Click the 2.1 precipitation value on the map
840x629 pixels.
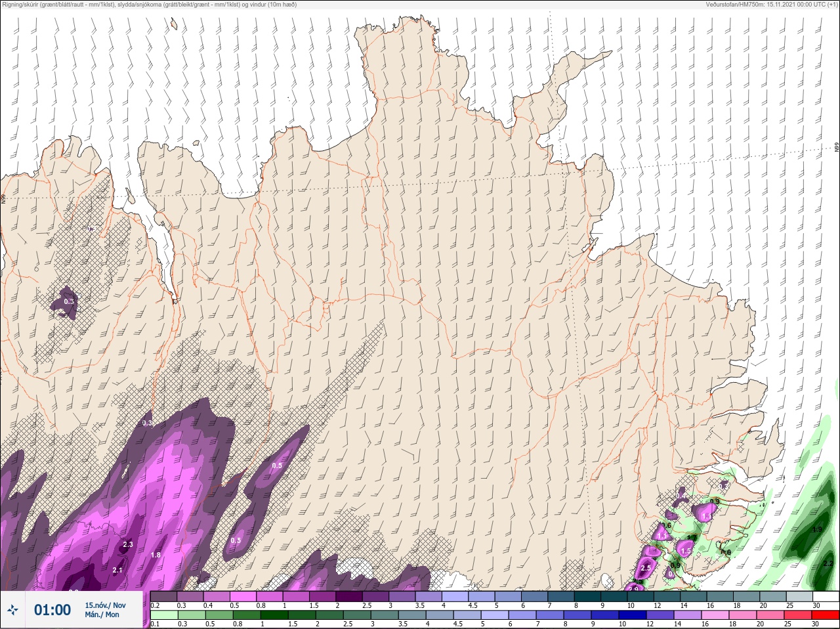117,570
